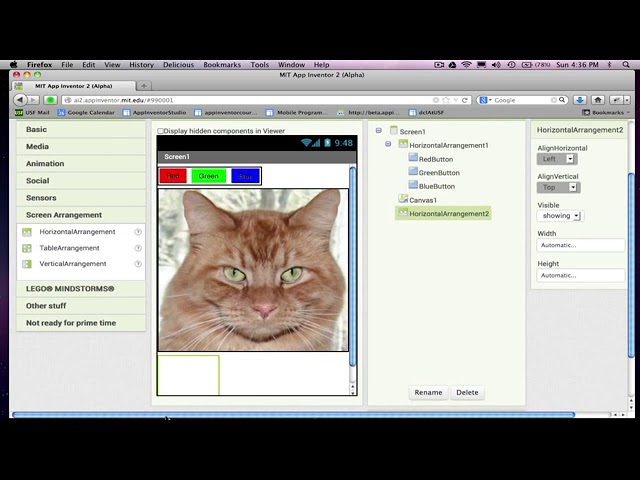Viewport: 640px width, 480px height.
Task: Collapse the Screen Arrangement palette section
Action: (x=81, y=215)
